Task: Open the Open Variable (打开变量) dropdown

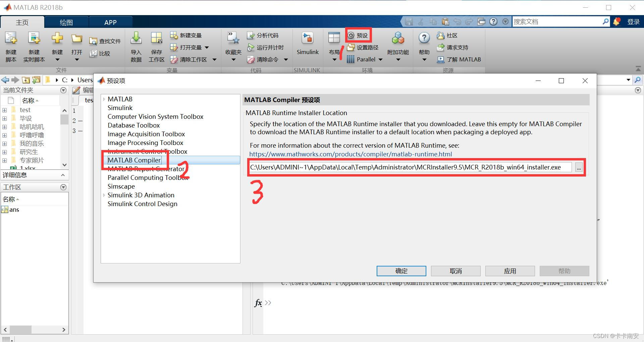Action: click(x=207, y=48)
